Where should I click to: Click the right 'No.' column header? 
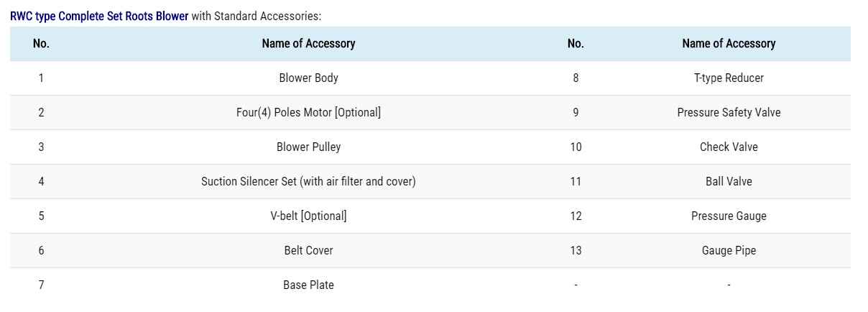tap(576, 43)
